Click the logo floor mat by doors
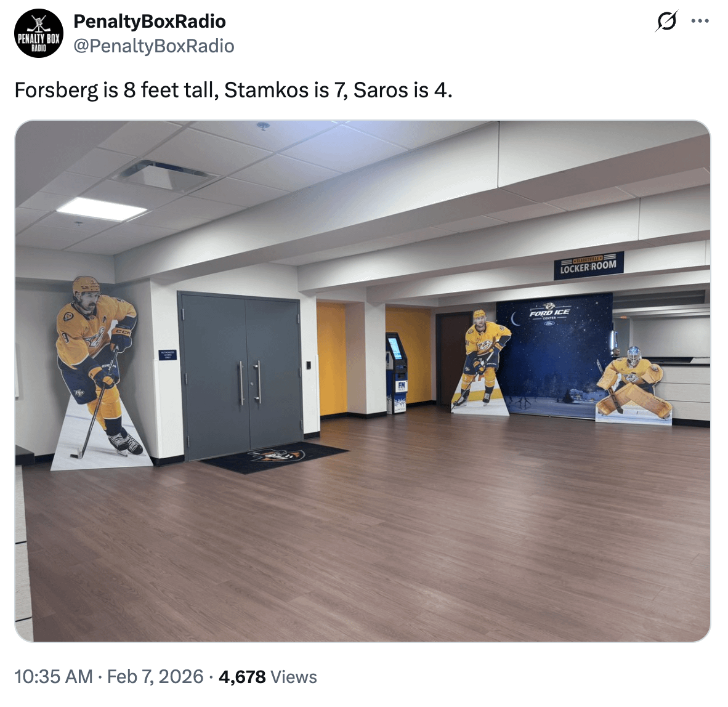 point(275,456)
